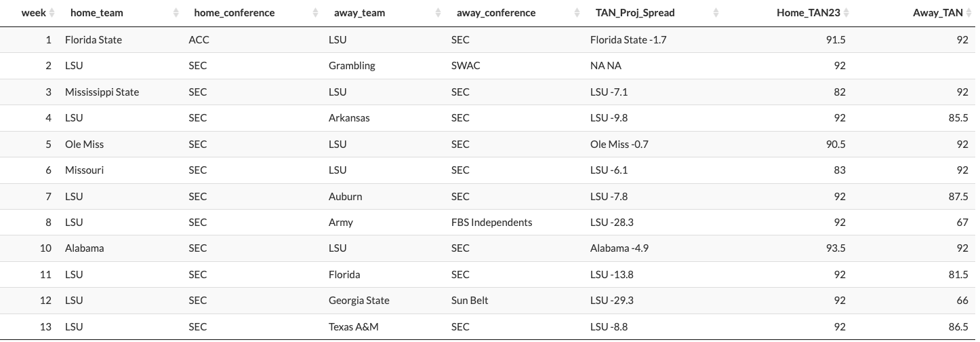Click TAN_Proj_Spread sort arrows icon
The image size is (980, 342).
coord(716,13)
